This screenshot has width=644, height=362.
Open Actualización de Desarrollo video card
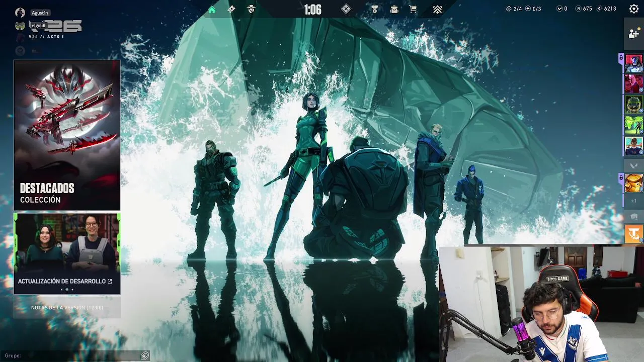coord(67,253)
